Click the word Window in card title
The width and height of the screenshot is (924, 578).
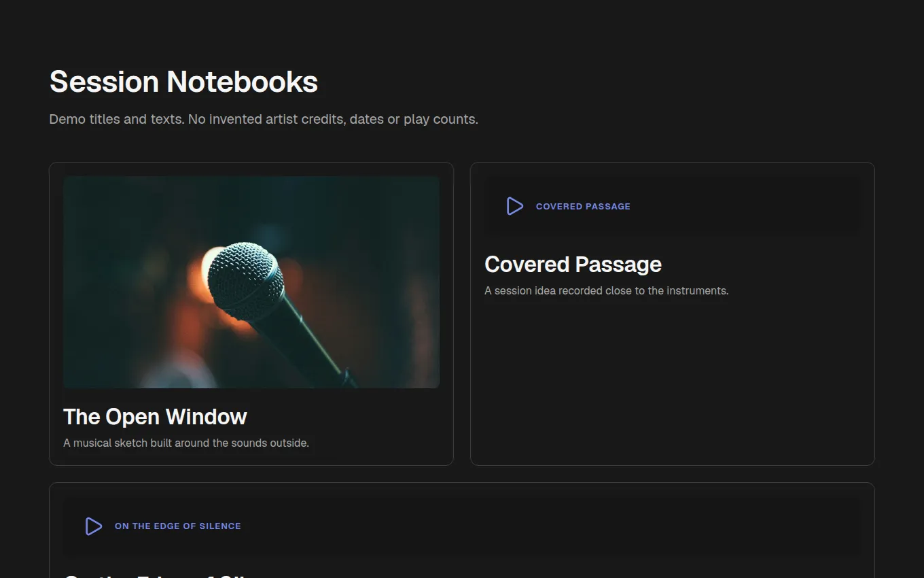pos(207,416)
